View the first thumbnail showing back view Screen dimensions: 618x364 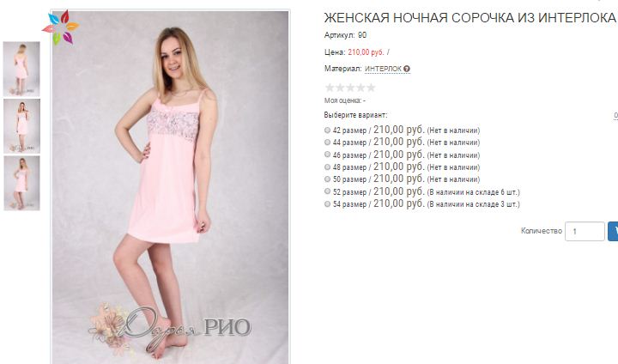pos(21,69)
